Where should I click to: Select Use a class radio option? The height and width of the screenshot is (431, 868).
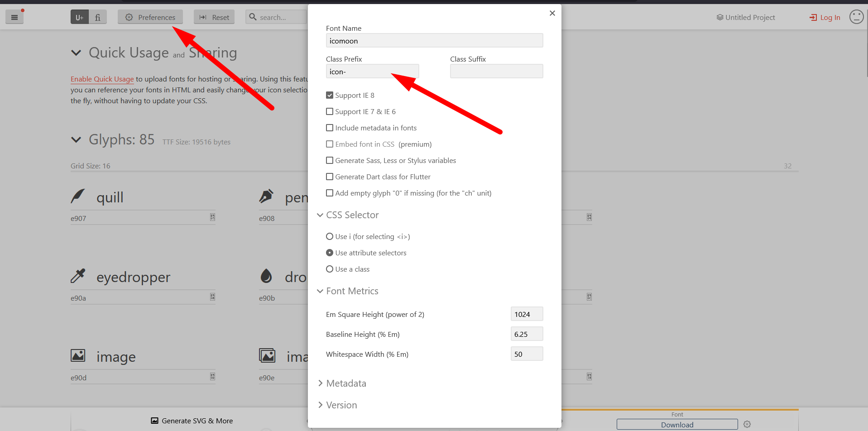(x=330, y=269)
